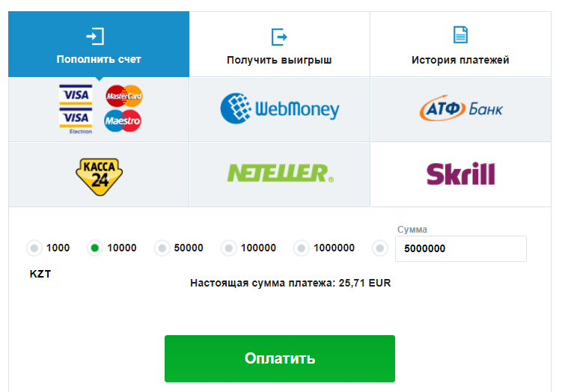Click the withdrawal icon above Получить выигрыш
Image resolution: width=562 pixels, height=392 pixels.
click(279, 37)
